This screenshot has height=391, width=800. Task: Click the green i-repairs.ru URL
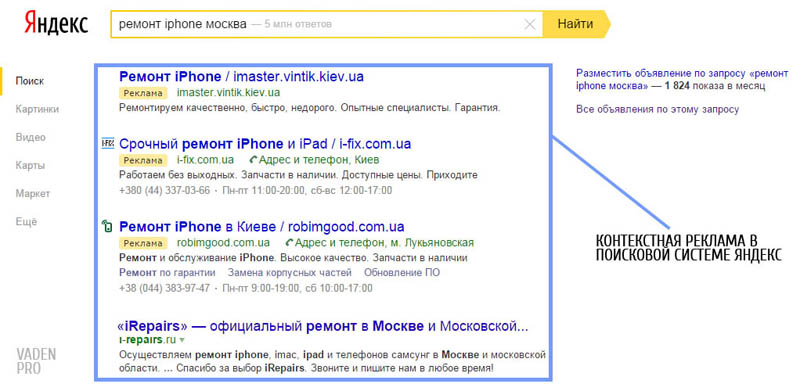[x=147, y=340]
